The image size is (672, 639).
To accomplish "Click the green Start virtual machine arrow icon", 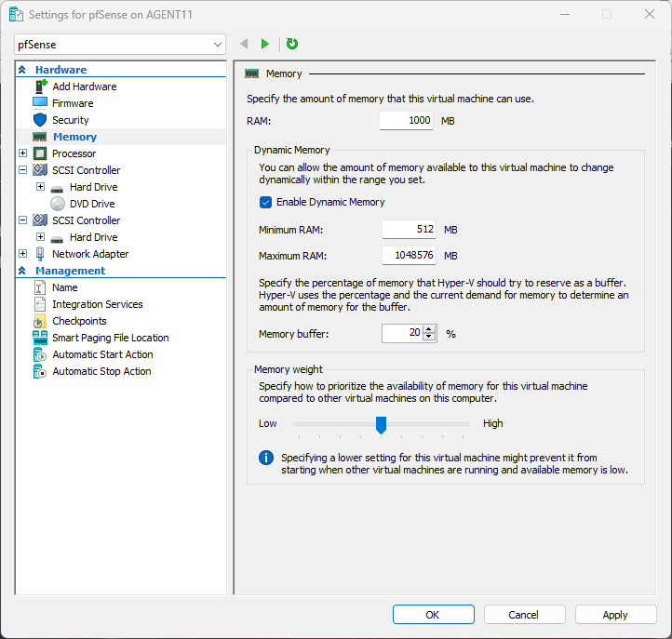I will tap(265, 44).
